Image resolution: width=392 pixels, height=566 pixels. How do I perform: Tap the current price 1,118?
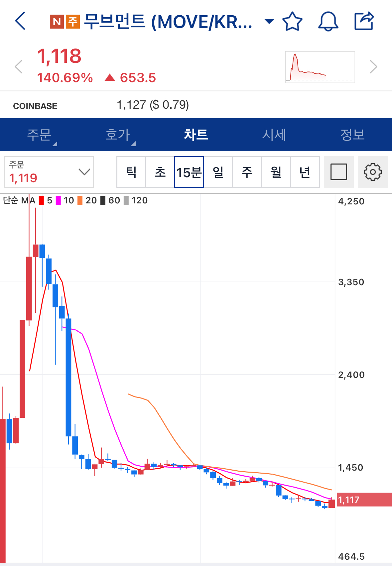(59, 56)
